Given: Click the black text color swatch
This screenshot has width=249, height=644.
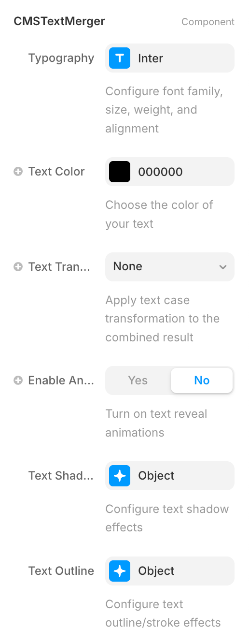Looking at the screenshot, I should [120, 172].
